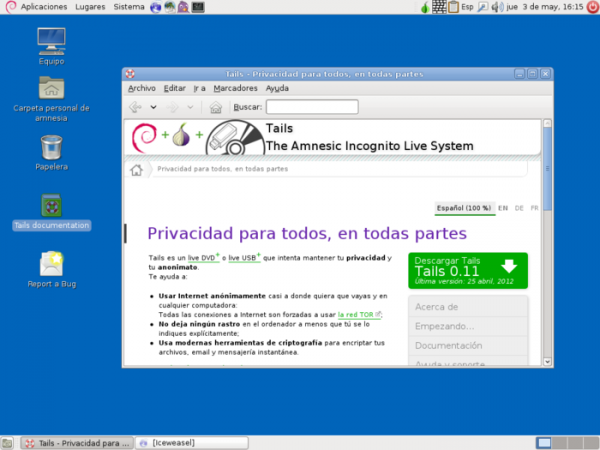Screen dimensions: 600x450
Task: Expand the back history dropdown arrow
Action: click(153, 107)
